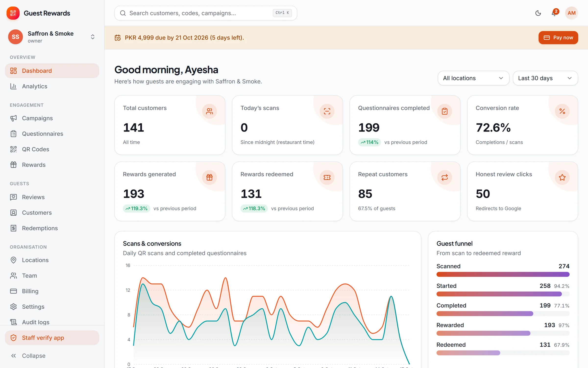The image size is (588, 368).
Task: Click the Conversion rate percent icon
Action: [562, 111]
